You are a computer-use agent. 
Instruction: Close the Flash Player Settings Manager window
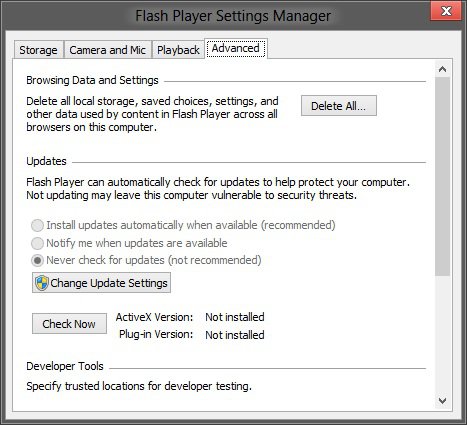click(x=446, y=11)
